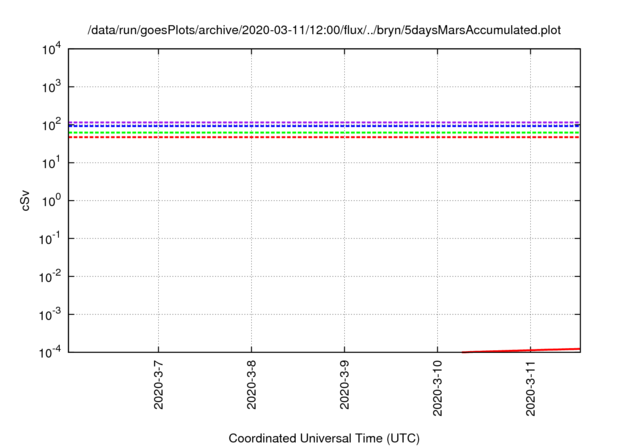Click the 10^3 y-axis tick label
The width and height of the screenshot is (640, 448).
pyautogui.click(x=52, y=87)
